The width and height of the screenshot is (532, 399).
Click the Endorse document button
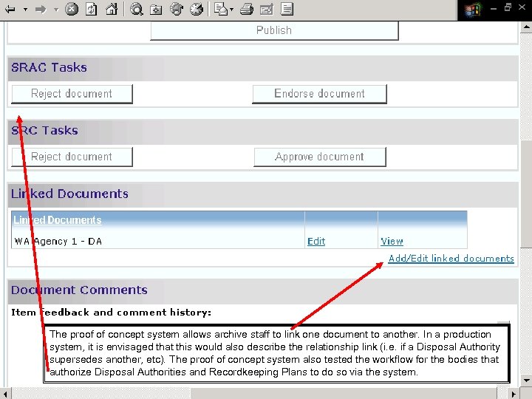pos(319,94)
